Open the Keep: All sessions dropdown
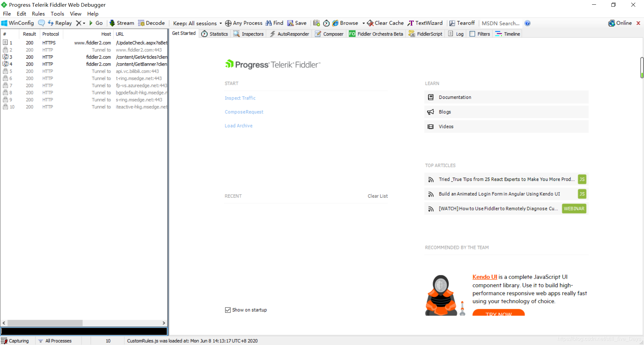644x345 pixels. pyautogui.click(x=197, y=23)
